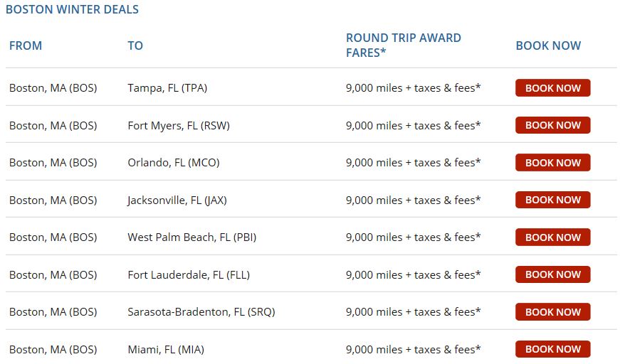Click the BOOK NOW column header
This screenshot has width=620, height=364.
point(548,45)
